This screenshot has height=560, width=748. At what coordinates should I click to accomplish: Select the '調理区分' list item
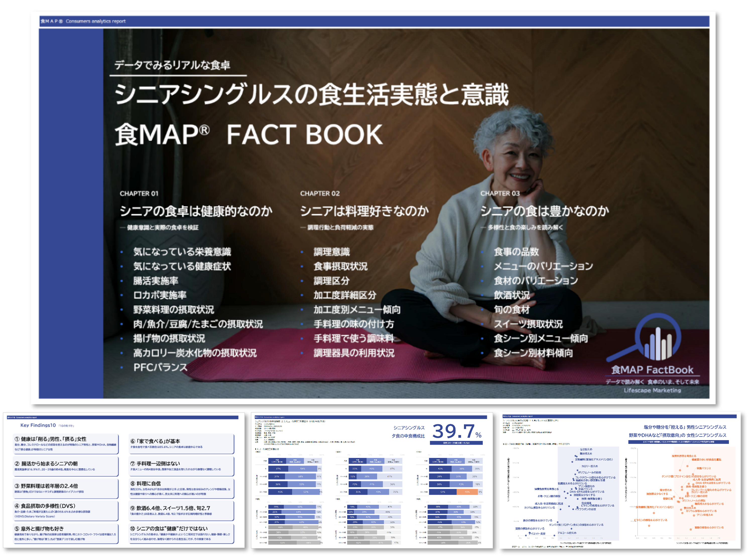[x=331, y=281]
